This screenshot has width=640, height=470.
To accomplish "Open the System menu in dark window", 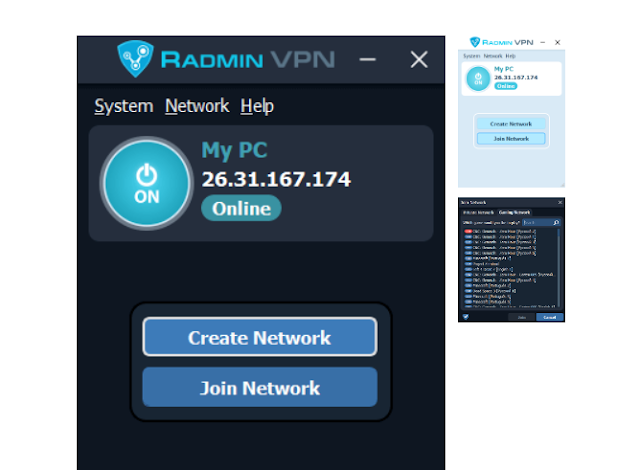I will (x=124, y=106).
